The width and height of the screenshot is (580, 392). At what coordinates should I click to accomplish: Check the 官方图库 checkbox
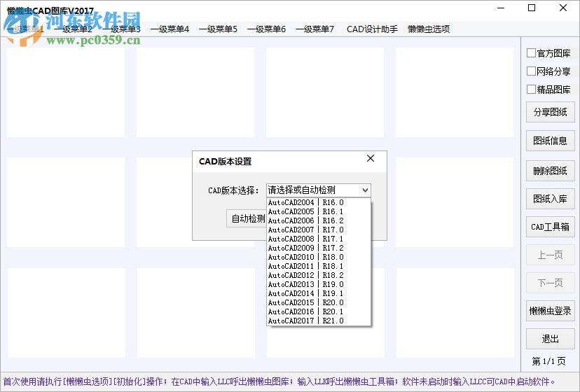[531, 53]
